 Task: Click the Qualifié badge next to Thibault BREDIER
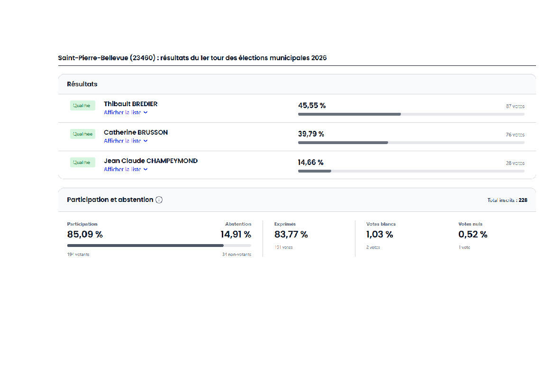[82, 106]
